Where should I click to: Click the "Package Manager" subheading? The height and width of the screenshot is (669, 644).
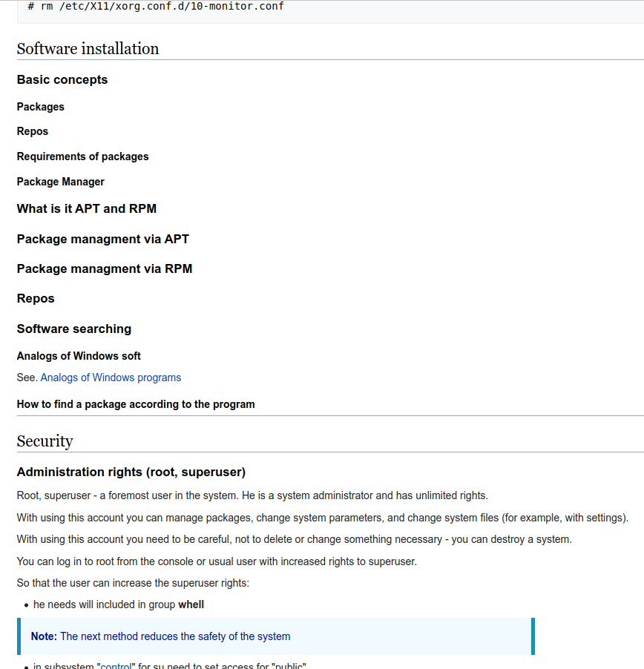point(61,182)
